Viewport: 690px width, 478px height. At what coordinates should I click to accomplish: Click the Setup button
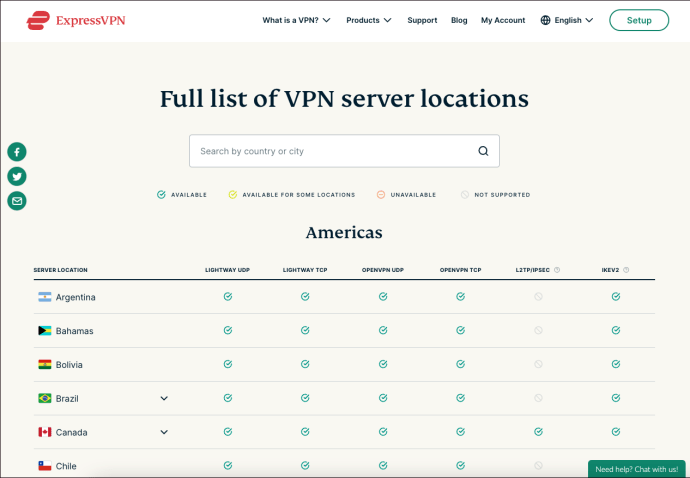click(x=639, y=20)
